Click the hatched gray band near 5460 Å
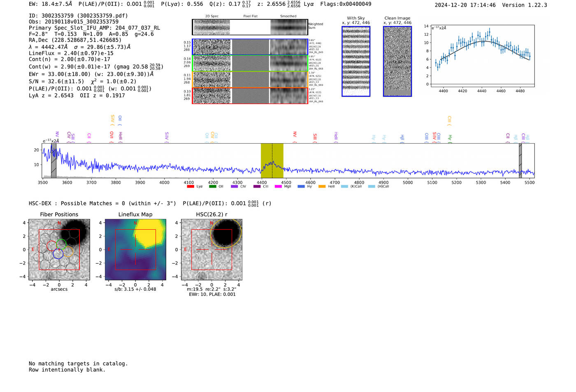This screenshot has width=576, height=392. click(520, 160)
